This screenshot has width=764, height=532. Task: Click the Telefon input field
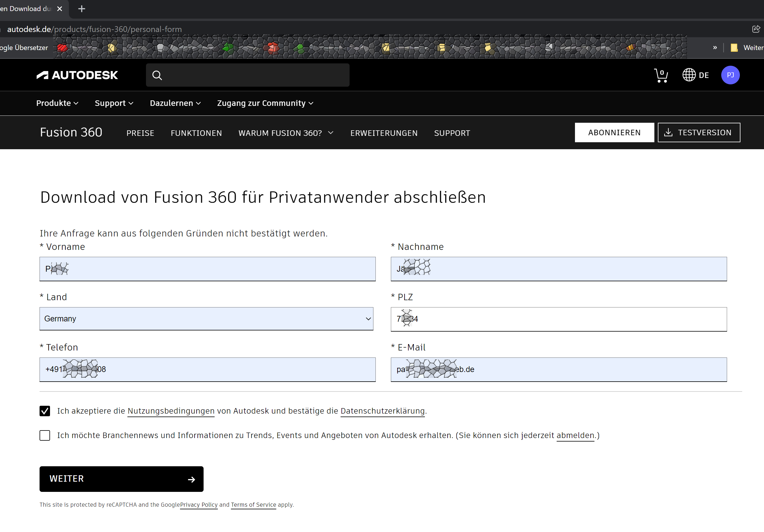point(207,370)
